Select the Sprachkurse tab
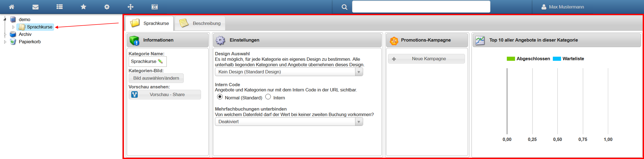Viewport: 644px width, 159px height. coord(150,23)
